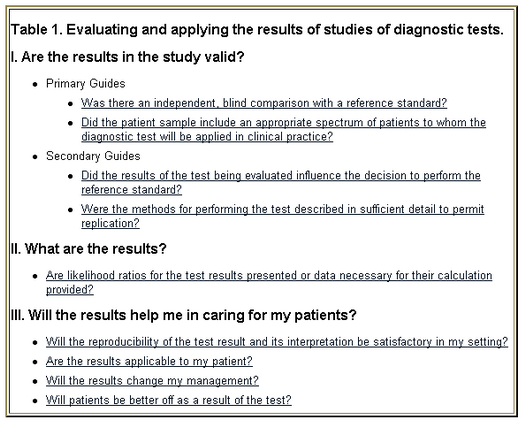Open 'Will patients be better off' link

click(168, 400)
